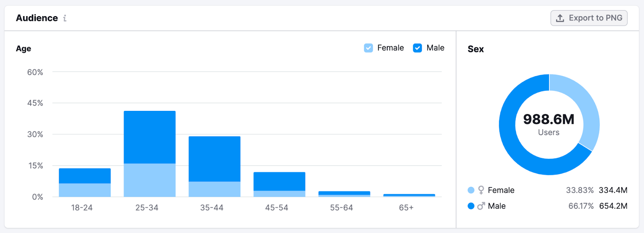Click the checkmark inside the Female checkbox
This screenshot has width=644, height=233.
(368, 48)
